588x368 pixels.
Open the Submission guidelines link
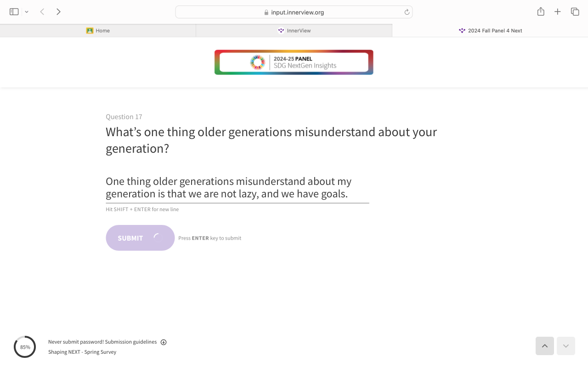(131, 342)
